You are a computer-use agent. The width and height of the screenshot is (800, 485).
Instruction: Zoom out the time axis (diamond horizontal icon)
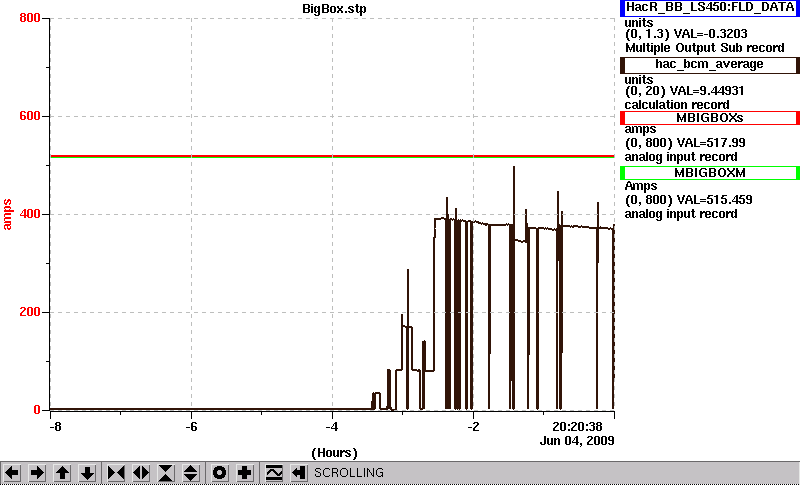(x=141, y=473)
